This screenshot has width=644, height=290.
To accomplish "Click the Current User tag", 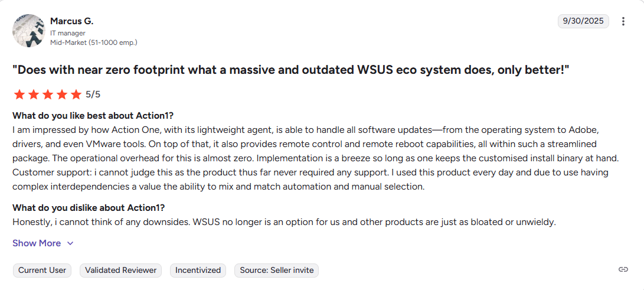I will pos(42,271).
